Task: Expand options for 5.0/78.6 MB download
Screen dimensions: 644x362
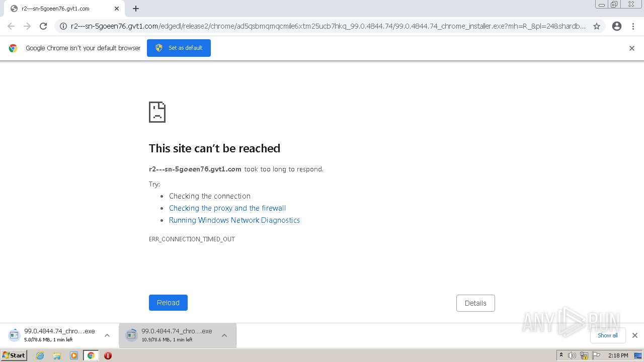Action: coord(107,335)
